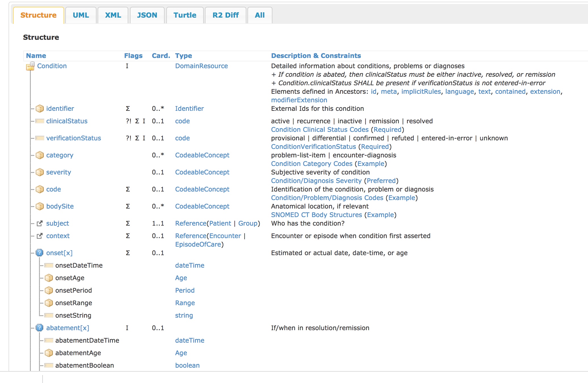
Task: Click the primitive element icon next to onsetString
Action: click(49, 315)
